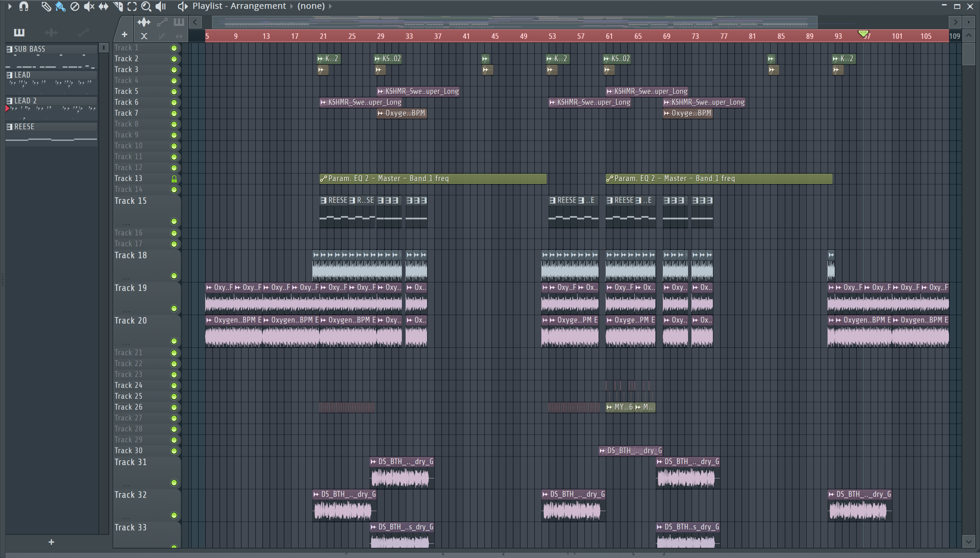Click the horizontal overview scrollbar
Screen dimensions: 980x558
[515, 22]
